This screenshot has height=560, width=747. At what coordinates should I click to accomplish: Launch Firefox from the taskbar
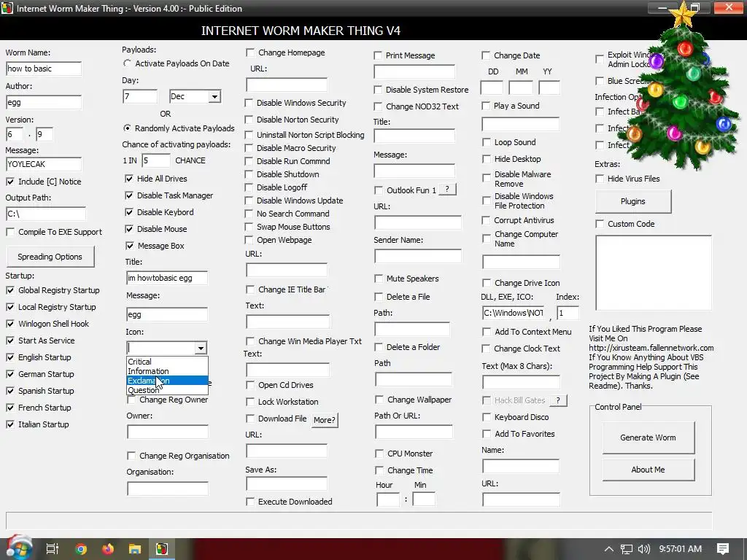click(x=108, y=549)
